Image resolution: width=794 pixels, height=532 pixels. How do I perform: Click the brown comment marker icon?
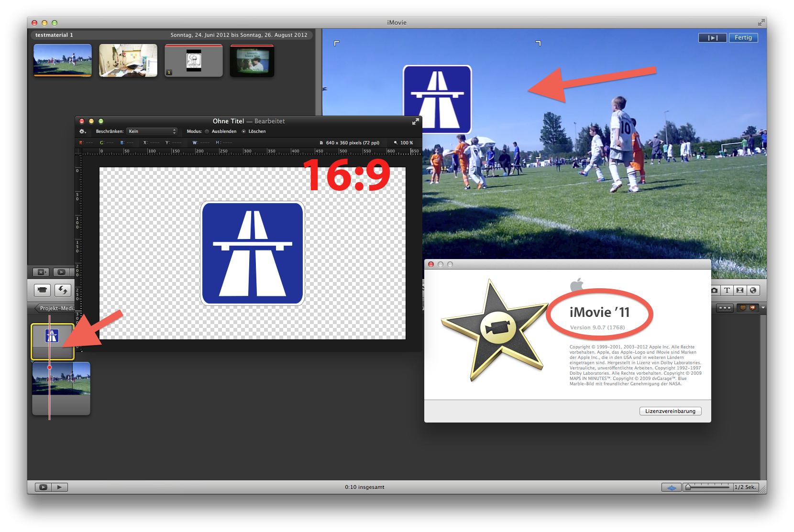click(743, 308)
